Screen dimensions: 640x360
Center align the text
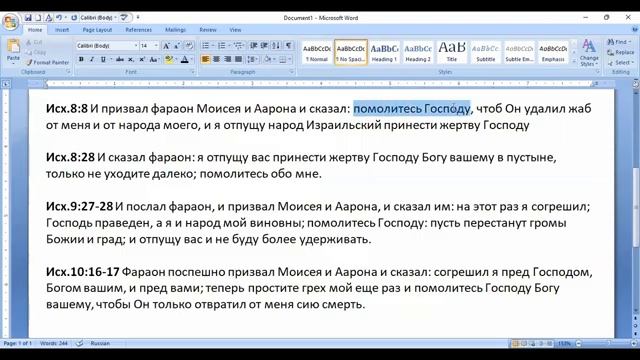216,60
